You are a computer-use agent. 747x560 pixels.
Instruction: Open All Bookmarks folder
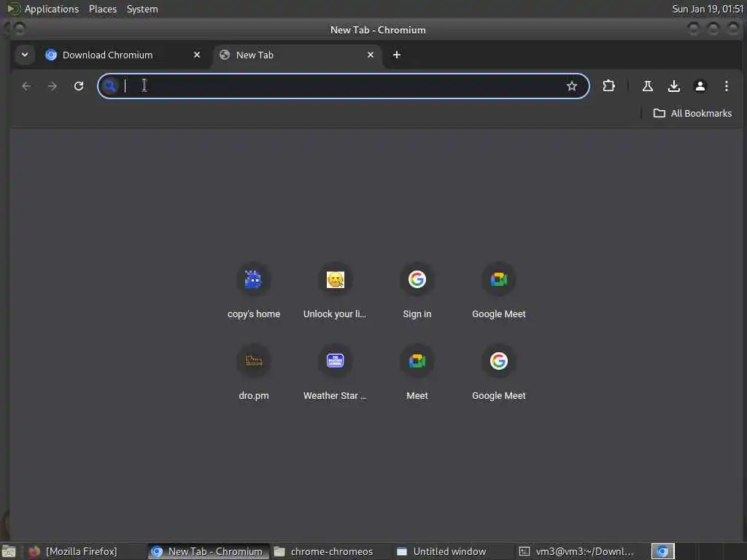(x=692, y=113)
